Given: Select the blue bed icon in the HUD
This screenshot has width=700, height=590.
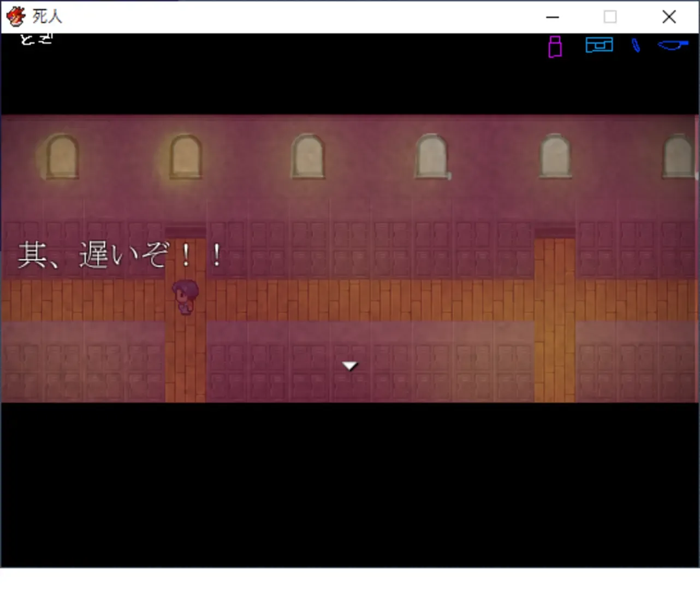Looking at the screenshot, I should 600,45.
